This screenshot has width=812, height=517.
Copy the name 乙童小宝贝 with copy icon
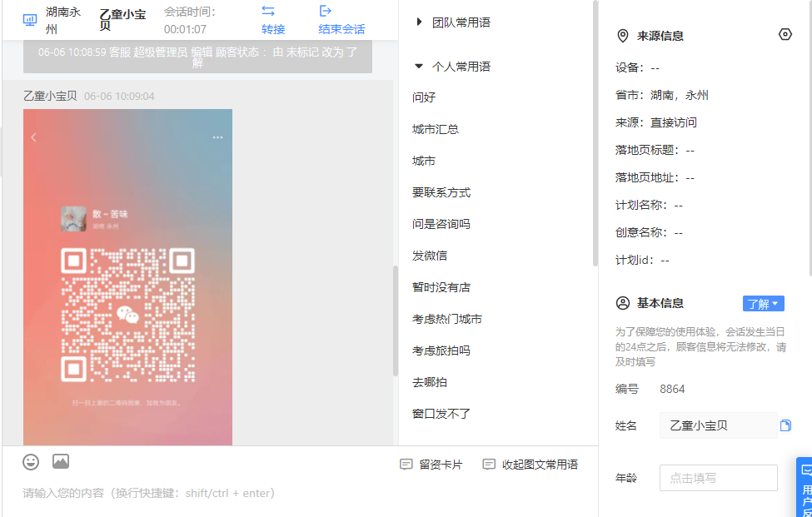tap(785, 425)
